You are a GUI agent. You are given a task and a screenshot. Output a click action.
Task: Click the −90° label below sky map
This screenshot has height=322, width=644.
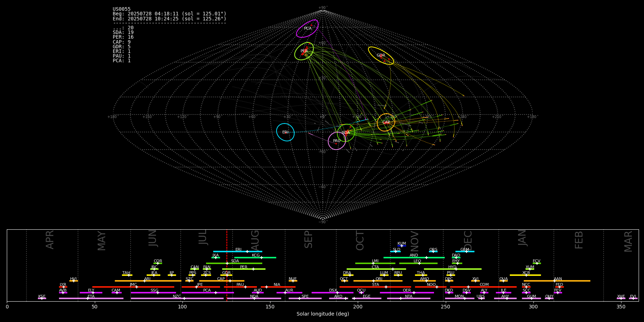[x=322, y=222]
